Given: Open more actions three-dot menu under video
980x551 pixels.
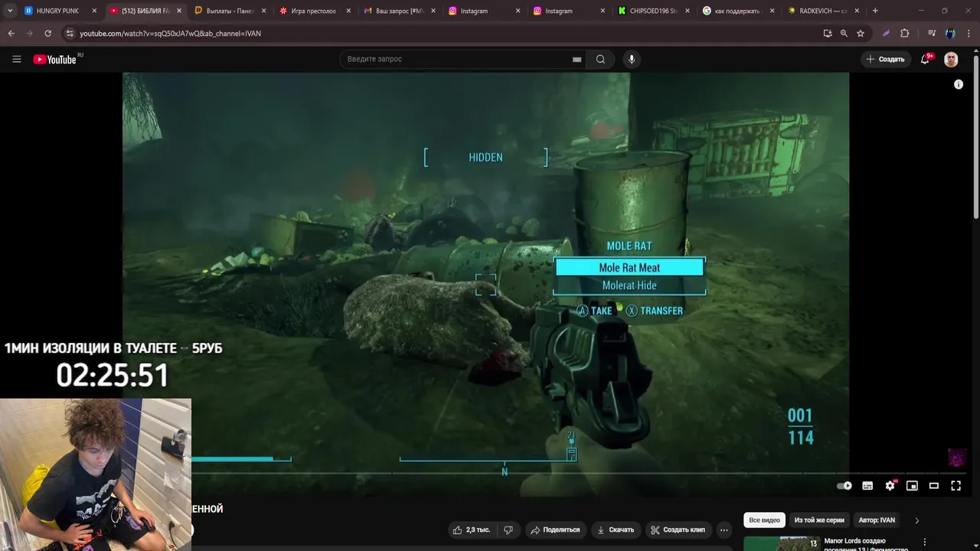Looking at the screenshot, I should click(x=724, y=530).
